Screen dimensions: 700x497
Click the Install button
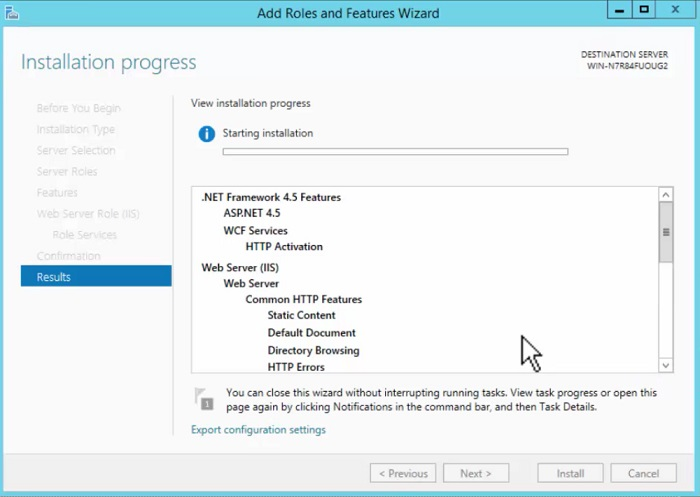[570, 473]
